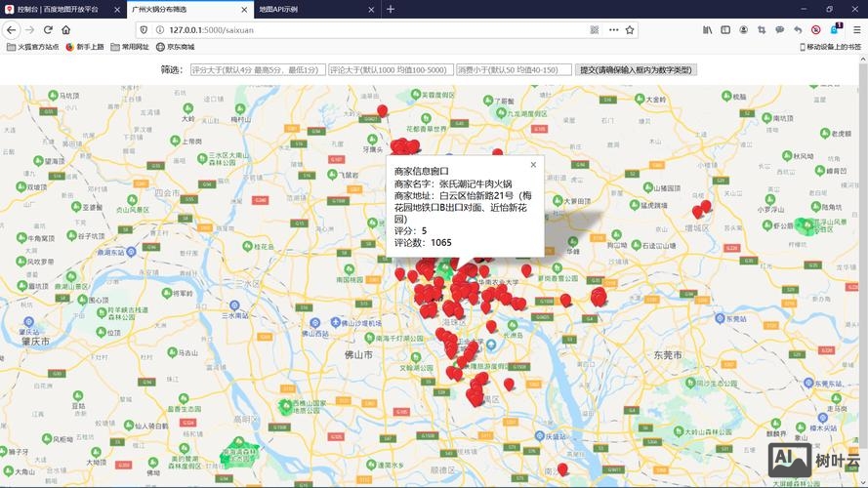Click the red marker near 南沙
The width and height of the screenshot is (868, 488).
[x=562, y=469]
